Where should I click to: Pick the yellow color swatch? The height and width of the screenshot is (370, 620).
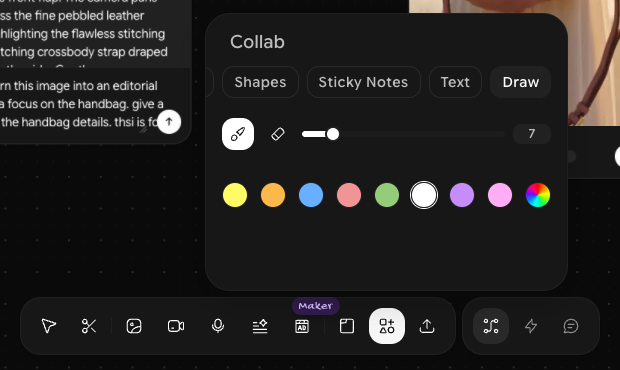(x=235, y=195)
